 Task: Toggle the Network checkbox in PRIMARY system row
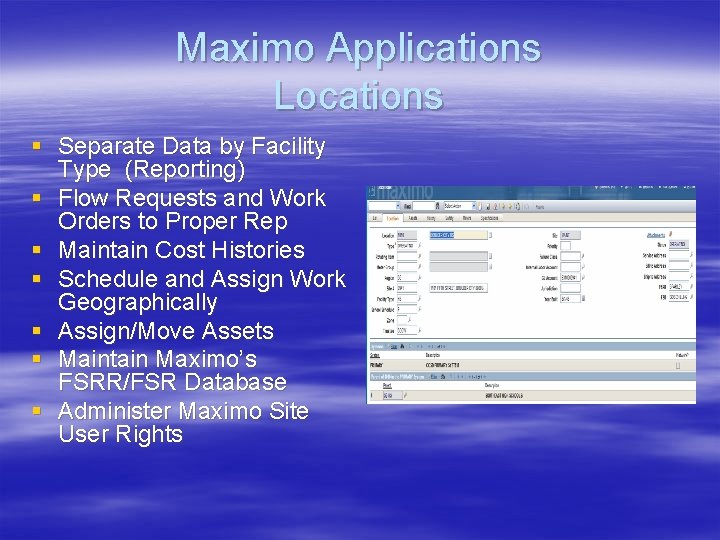pyautogui.click(x=678, y=366)
